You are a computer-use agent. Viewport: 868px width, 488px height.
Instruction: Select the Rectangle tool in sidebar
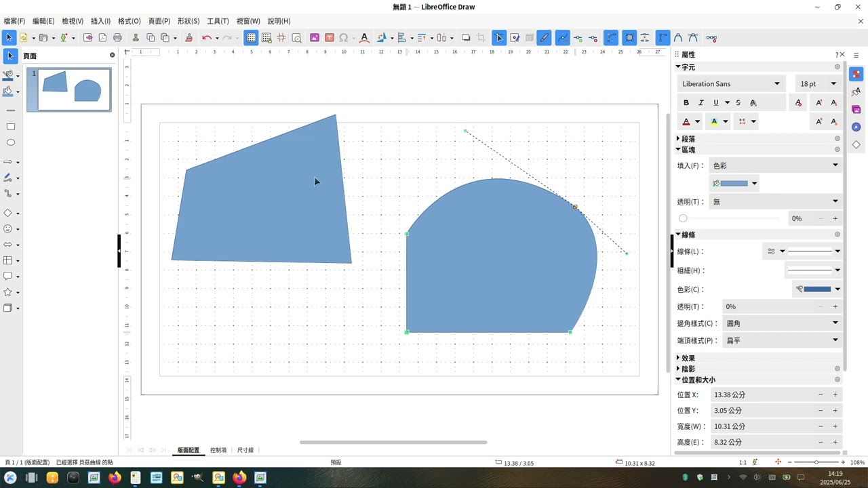click(x=10, y=127)
